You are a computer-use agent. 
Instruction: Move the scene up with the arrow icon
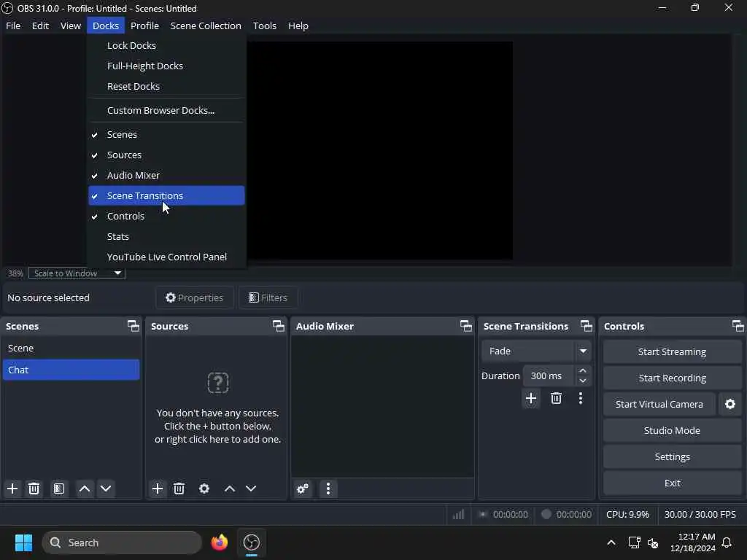pyautogui.click(x=85, y=489)
